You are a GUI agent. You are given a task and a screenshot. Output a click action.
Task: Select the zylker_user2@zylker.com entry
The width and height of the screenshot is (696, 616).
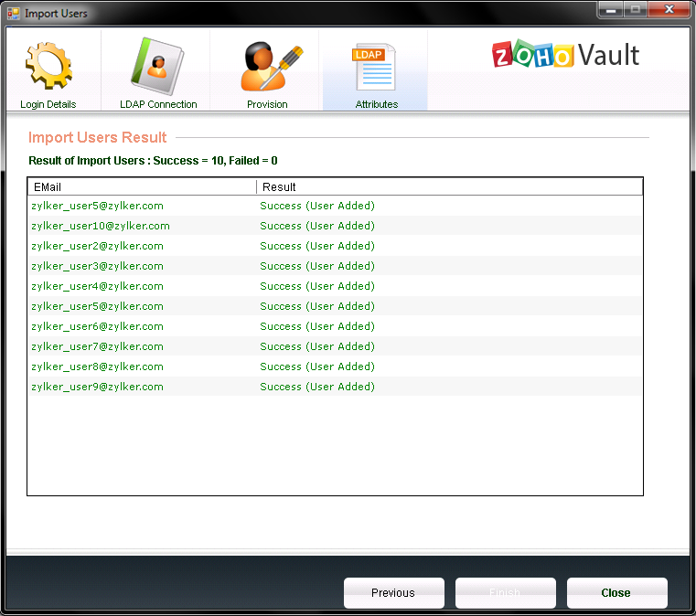pyautogui.click(x=97, y=246)
